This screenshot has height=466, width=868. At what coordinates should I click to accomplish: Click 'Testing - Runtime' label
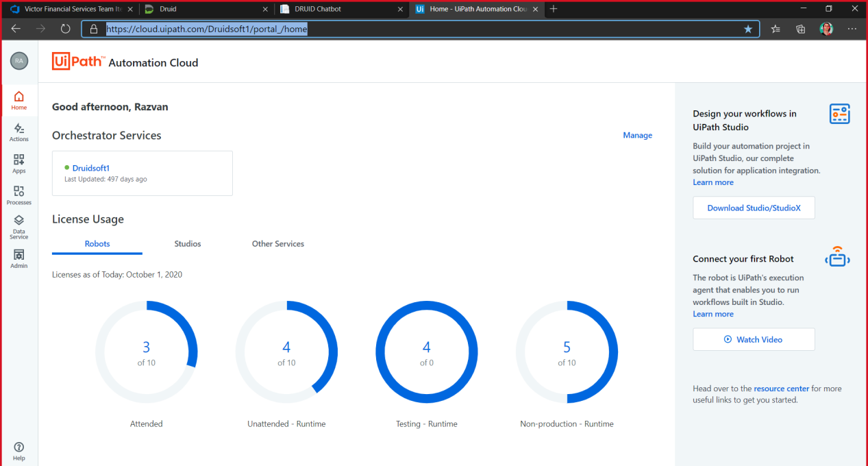click(427, 424)
